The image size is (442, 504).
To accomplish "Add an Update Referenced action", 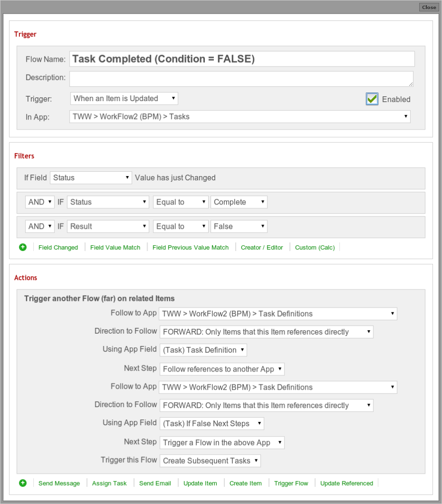I will point(347,484).
